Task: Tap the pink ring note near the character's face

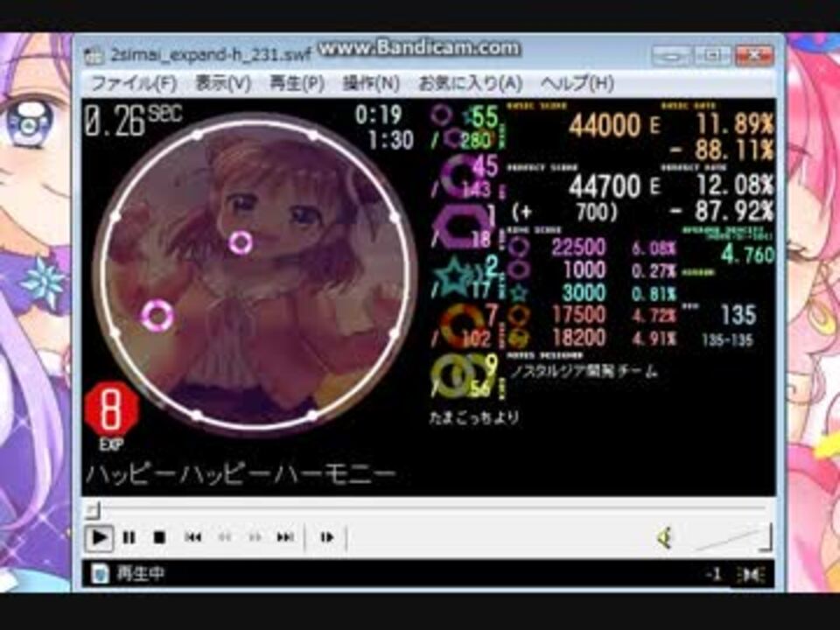Action: tap(241, 242)
